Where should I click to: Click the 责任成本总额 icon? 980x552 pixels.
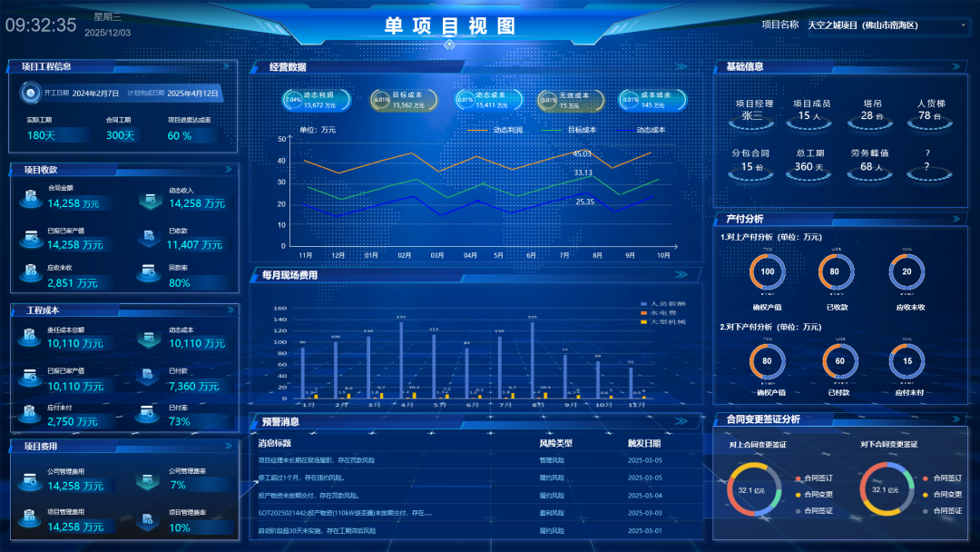[29, 338]
